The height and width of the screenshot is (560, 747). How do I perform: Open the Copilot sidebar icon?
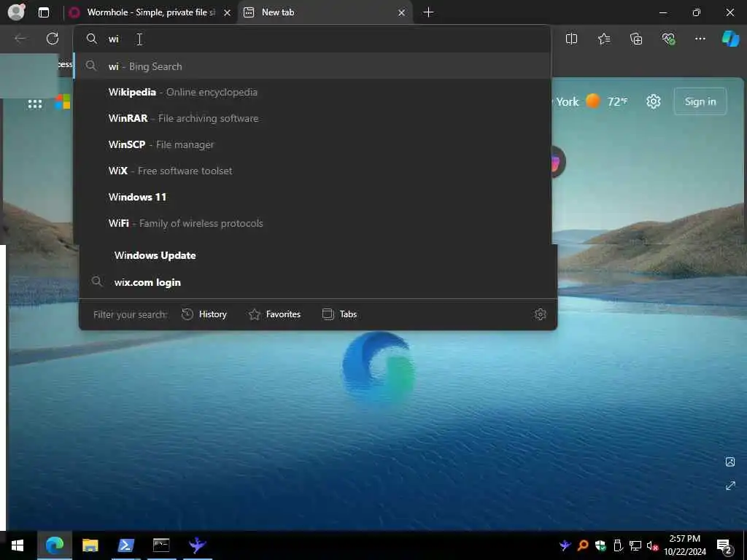click(x=730, y=39)
